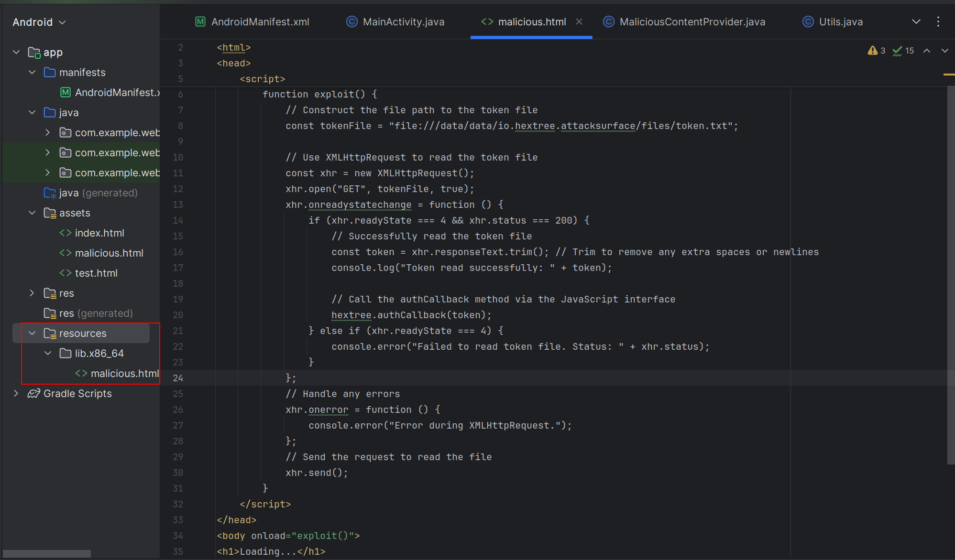Expand Gradle Scripts node
This screenshot has height=560, width=955.
(x=16, y=393)
